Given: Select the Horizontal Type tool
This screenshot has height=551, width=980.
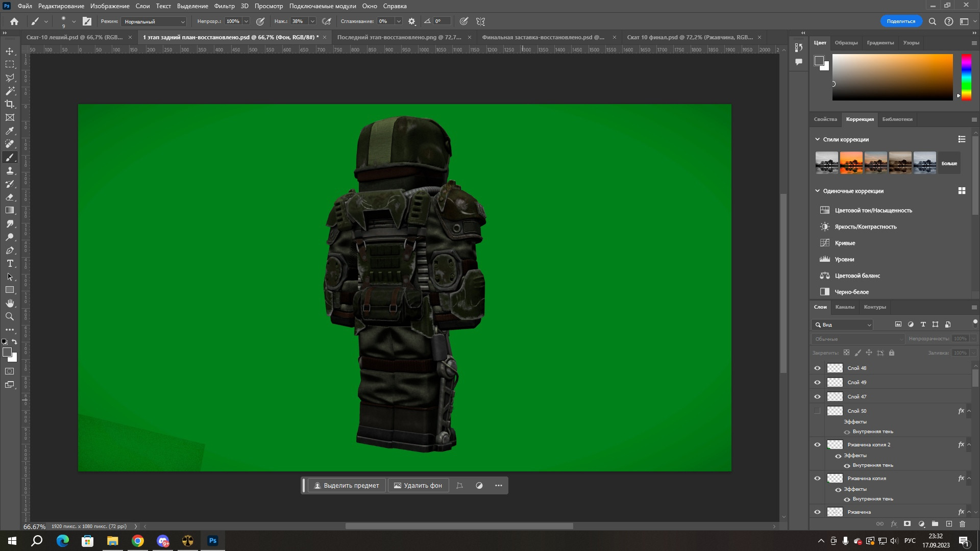Looking at the screenshot, I should point(10,264).
